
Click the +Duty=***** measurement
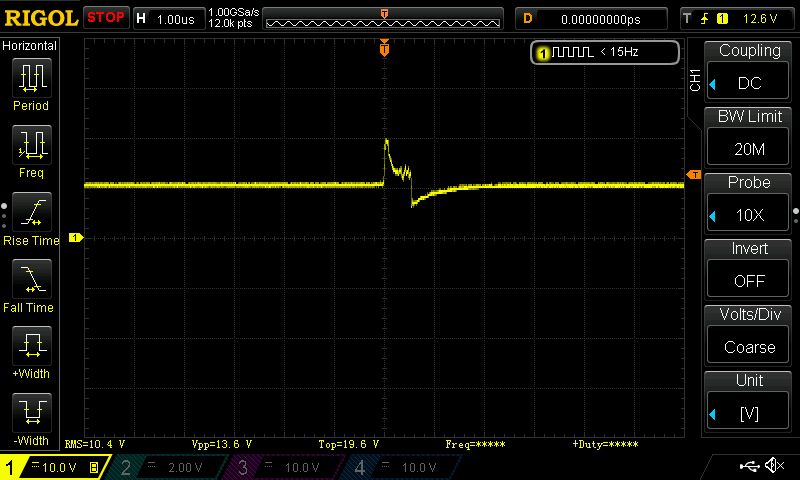[x=605, y=444]
